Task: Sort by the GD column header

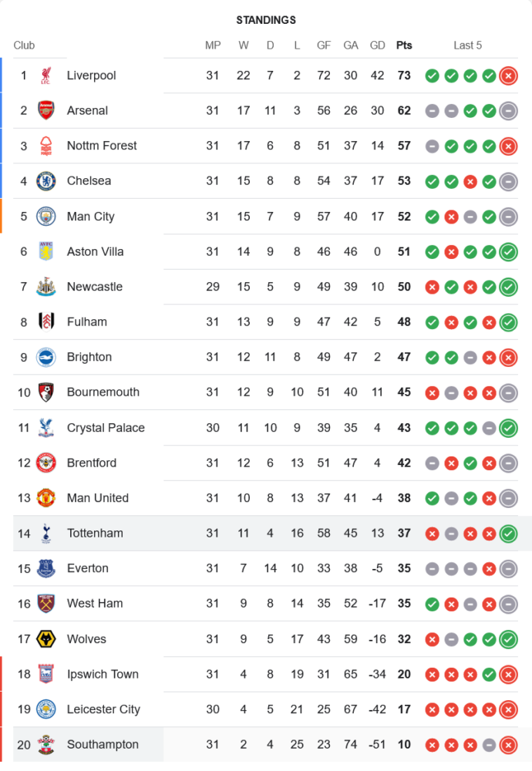Action: (378, 45)
